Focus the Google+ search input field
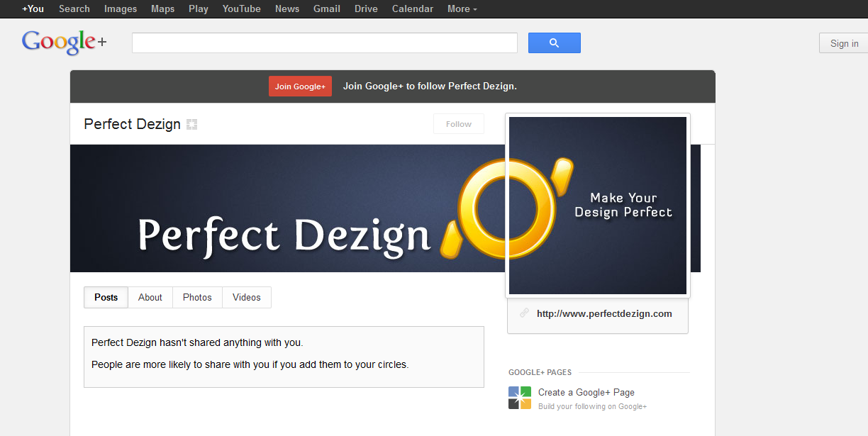The height and width of the screenshot is (436, 868). click(325, 43)
